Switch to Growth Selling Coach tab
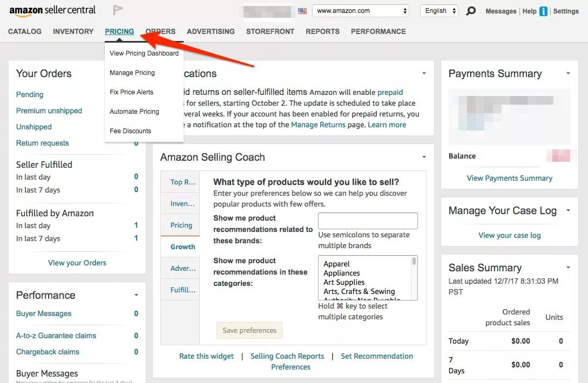The width and height of the screenshot is (588, 383). [180, 247]
